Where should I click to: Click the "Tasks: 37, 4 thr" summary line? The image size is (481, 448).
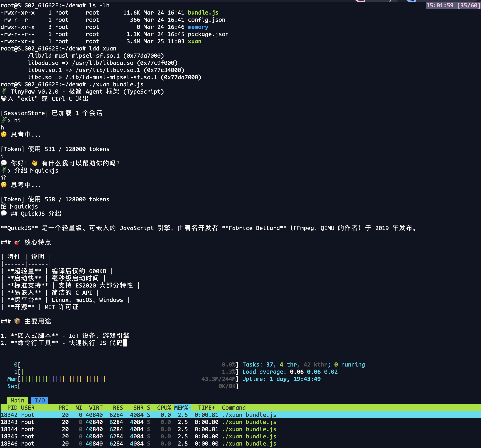[304, 365]
